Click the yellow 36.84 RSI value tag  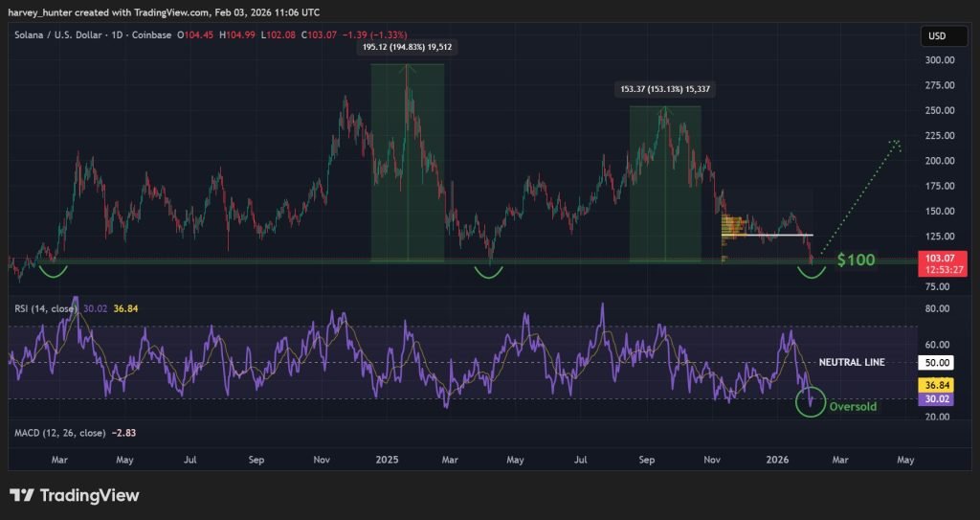[936, 384]
